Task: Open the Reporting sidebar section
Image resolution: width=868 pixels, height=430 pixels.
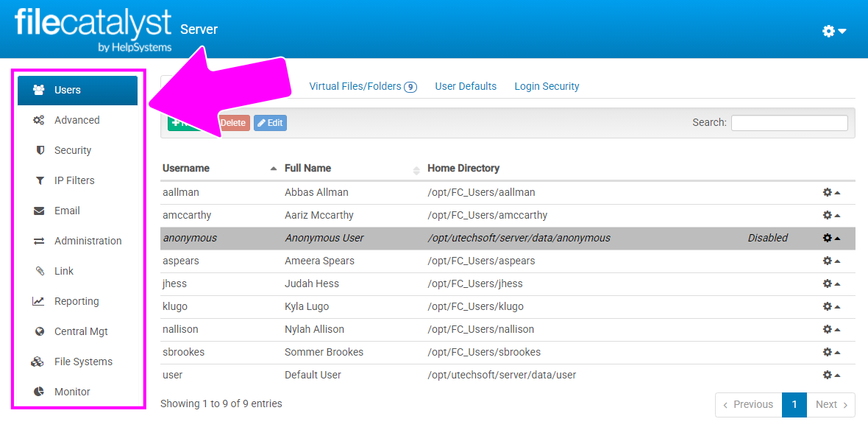Action: coord(77,301)
